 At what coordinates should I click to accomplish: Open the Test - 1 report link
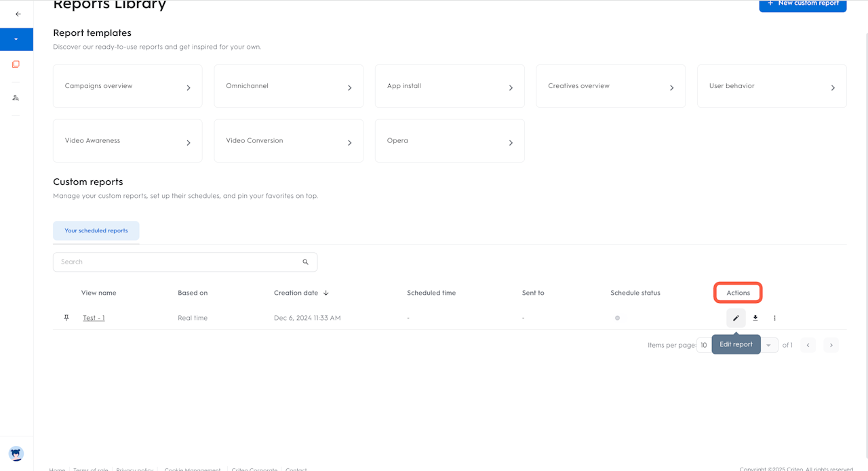click(x=94, y=318)
